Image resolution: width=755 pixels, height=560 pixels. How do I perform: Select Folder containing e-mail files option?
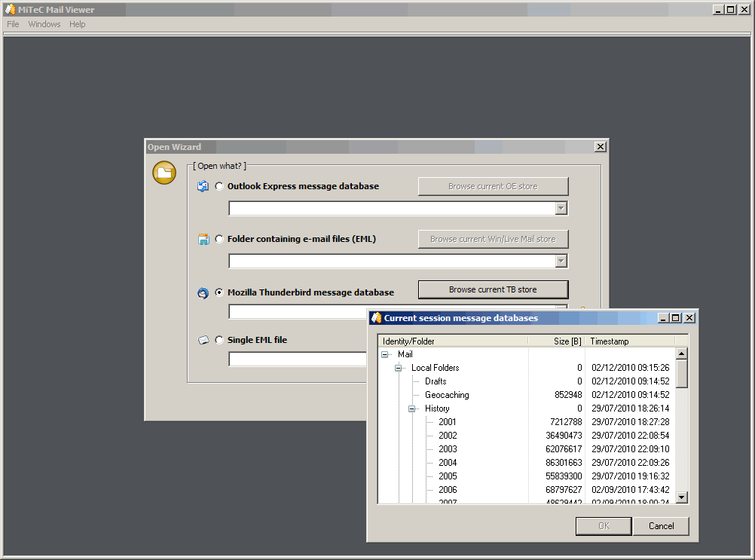219,239
